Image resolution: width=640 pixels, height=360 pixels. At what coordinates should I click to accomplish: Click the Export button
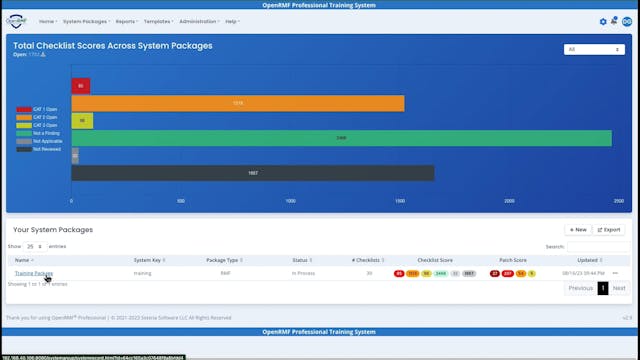pos(609,230)
